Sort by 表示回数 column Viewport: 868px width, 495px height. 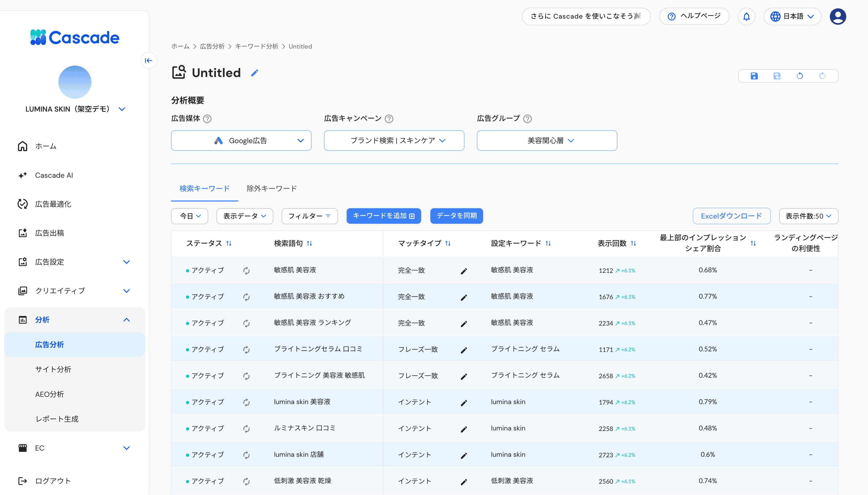[633, 243]
